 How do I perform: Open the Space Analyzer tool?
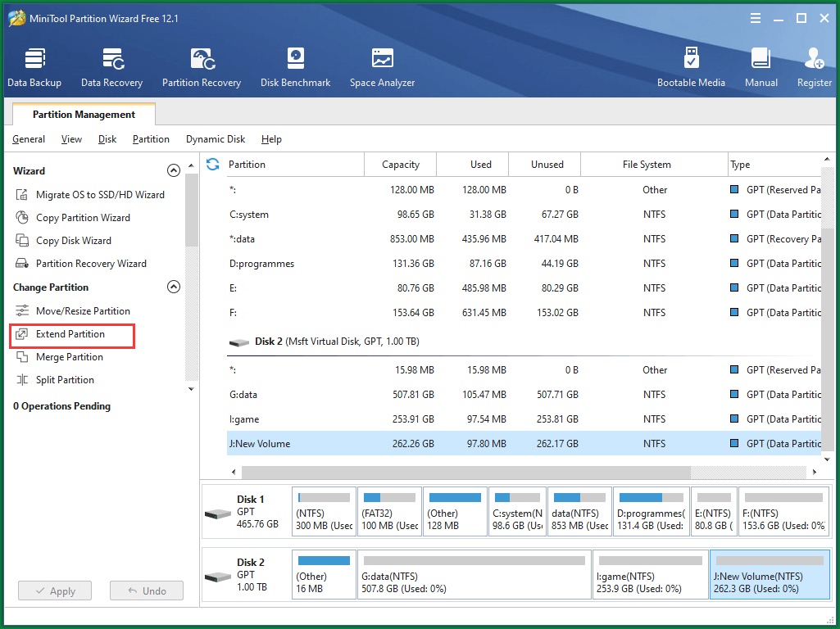[x=382, y=68]
